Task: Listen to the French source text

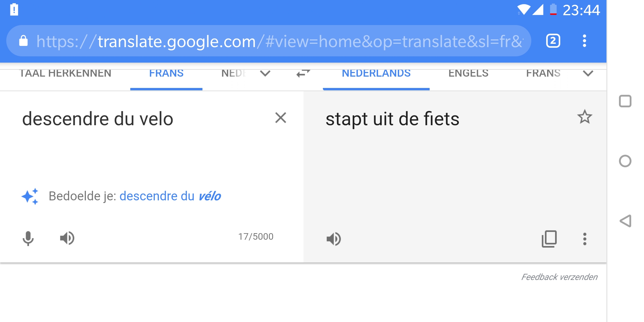Action: [67, 238]
